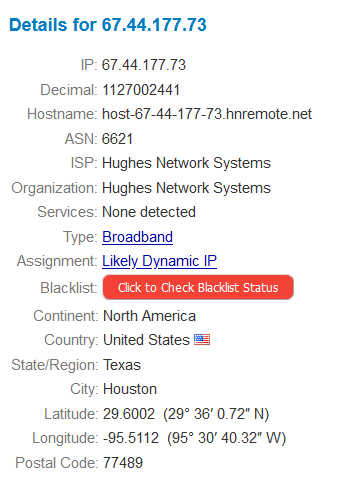Click the State/Region value Texas
This screenshot has height=486, width=364.
pyautogui.click(x=122, y=365)
